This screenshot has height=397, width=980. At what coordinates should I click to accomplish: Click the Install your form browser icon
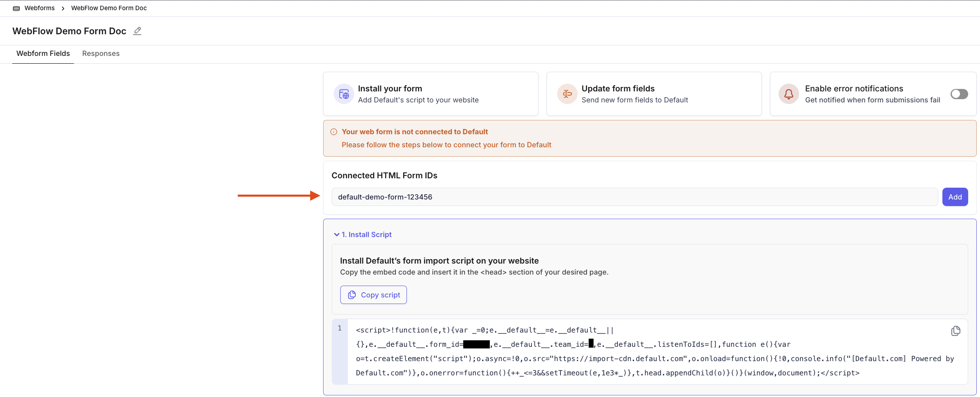click(344, 94)
